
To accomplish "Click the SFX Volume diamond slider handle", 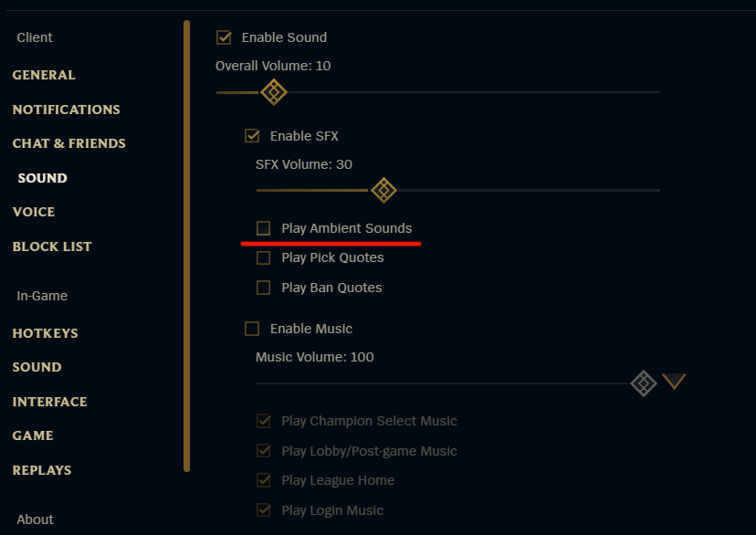I will tap(383, 190).
